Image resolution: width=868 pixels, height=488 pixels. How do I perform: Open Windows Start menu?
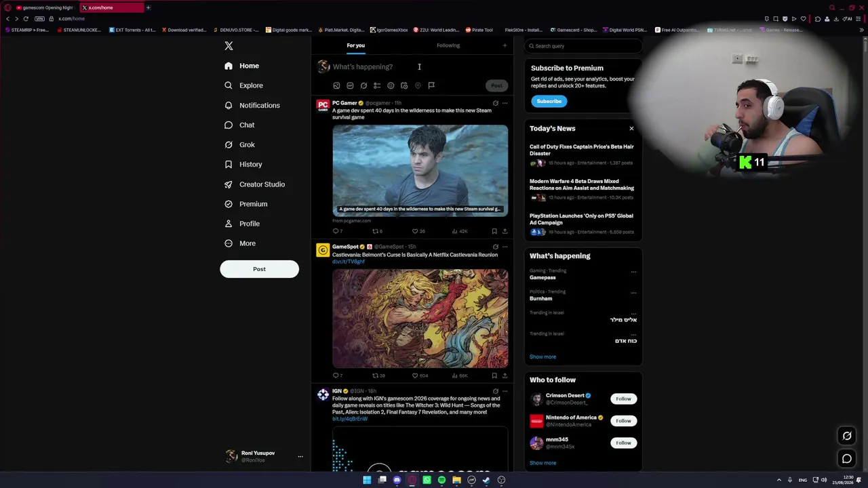pyautogui.click(x=367, y=480)
